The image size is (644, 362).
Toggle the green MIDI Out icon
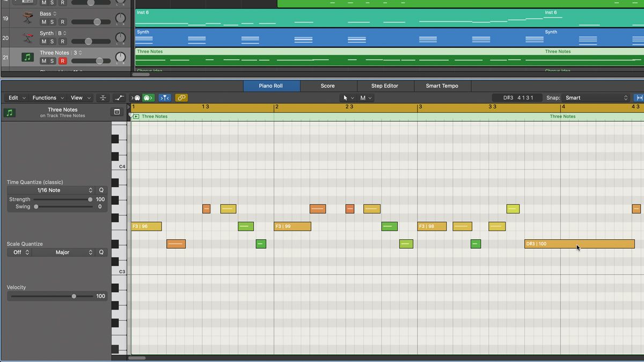click(148, 98)
